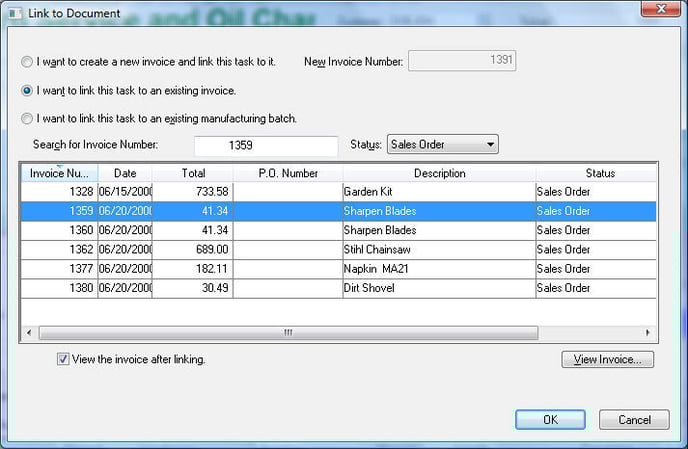Click the Search for Invoice Number field
Image resolution: width=688 pixels, height=449 pixels.
(266, 146)
